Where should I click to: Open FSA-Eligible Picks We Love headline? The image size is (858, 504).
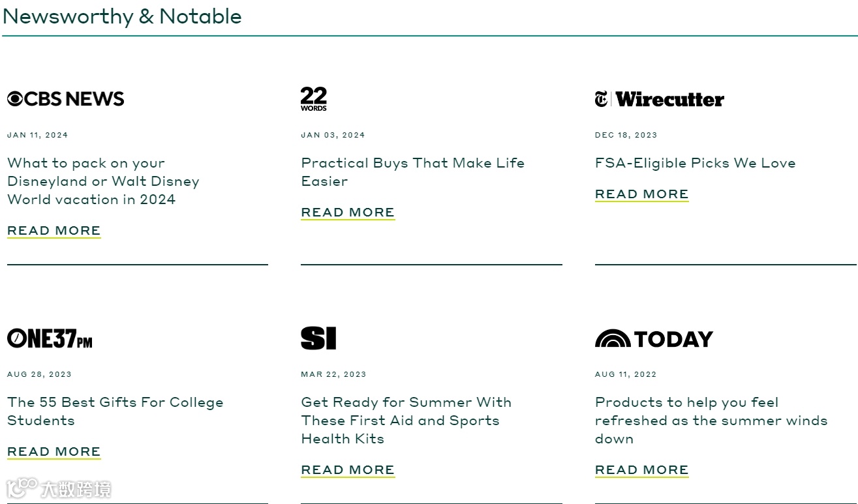click(695, 163)
